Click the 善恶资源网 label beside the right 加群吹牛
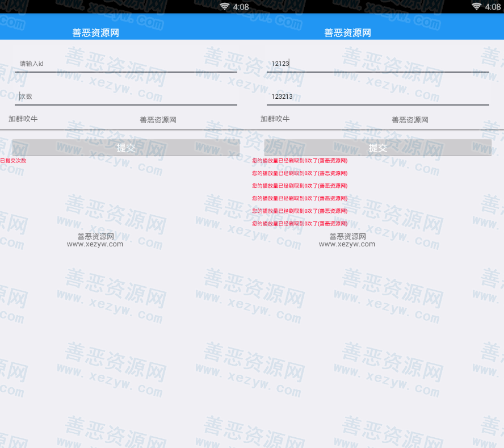Screen dimensions: 504x448 click(410, 120)
